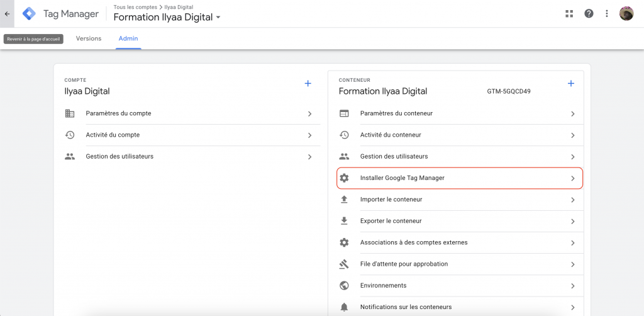Expand container Gestion des utilisateurs chevron
This screenshot has width=644, height=316.
click(572, 157)
